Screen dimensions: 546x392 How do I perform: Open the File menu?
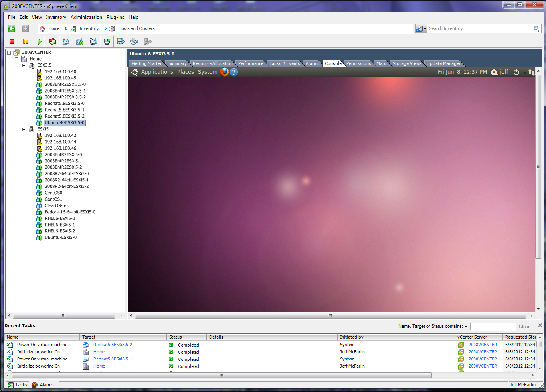(12, 17)
